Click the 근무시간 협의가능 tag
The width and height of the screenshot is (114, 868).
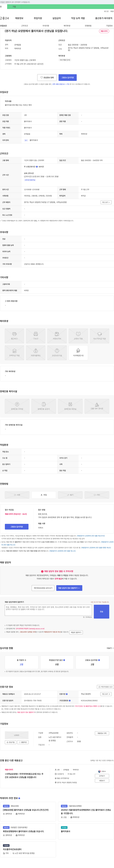coord(30,180)
